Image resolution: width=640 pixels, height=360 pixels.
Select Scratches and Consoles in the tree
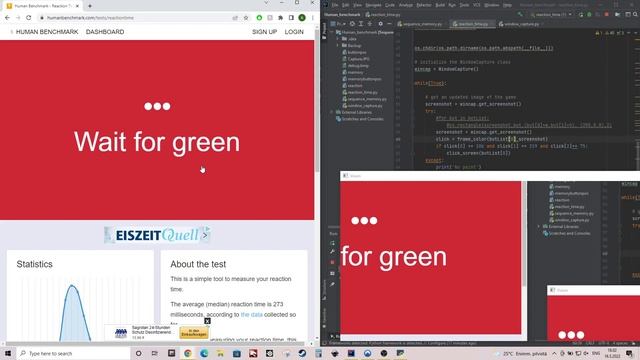[360, 119]
